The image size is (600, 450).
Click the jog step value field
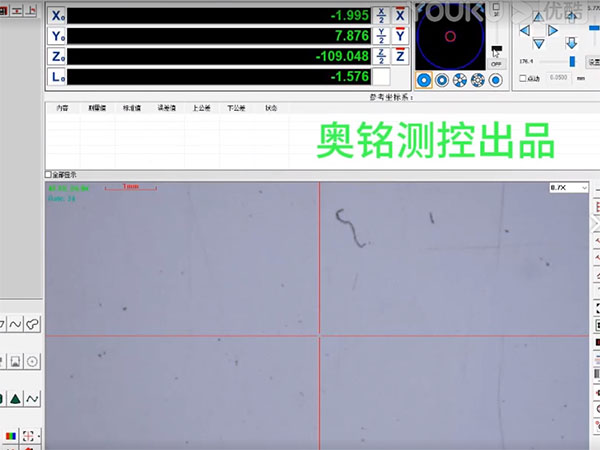561,78
